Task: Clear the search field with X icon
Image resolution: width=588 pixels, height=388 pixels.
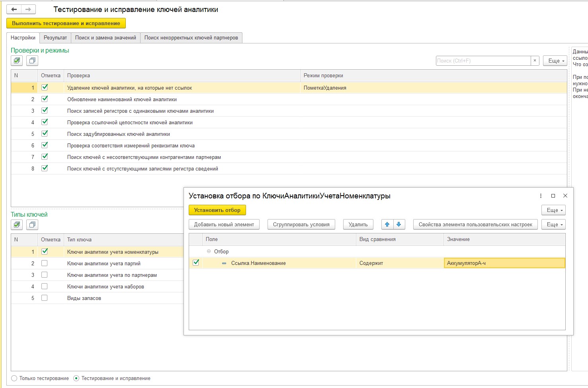Action: point(535,61)
